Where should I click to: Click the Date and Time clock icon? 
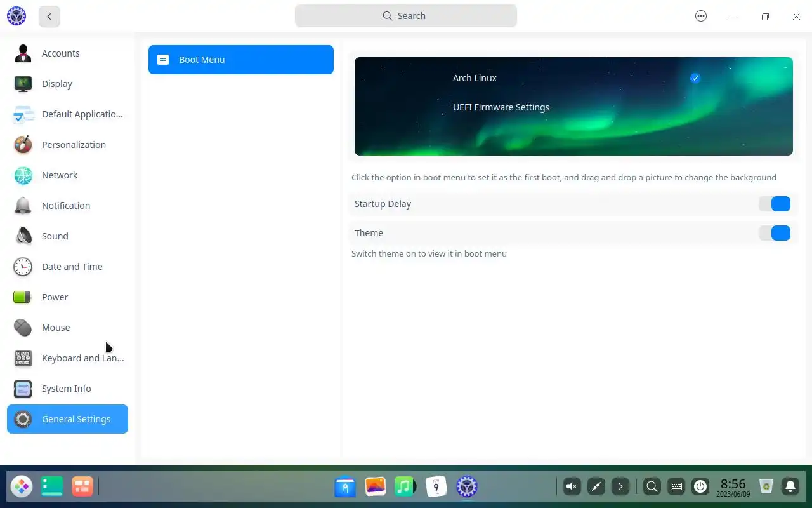23,267
